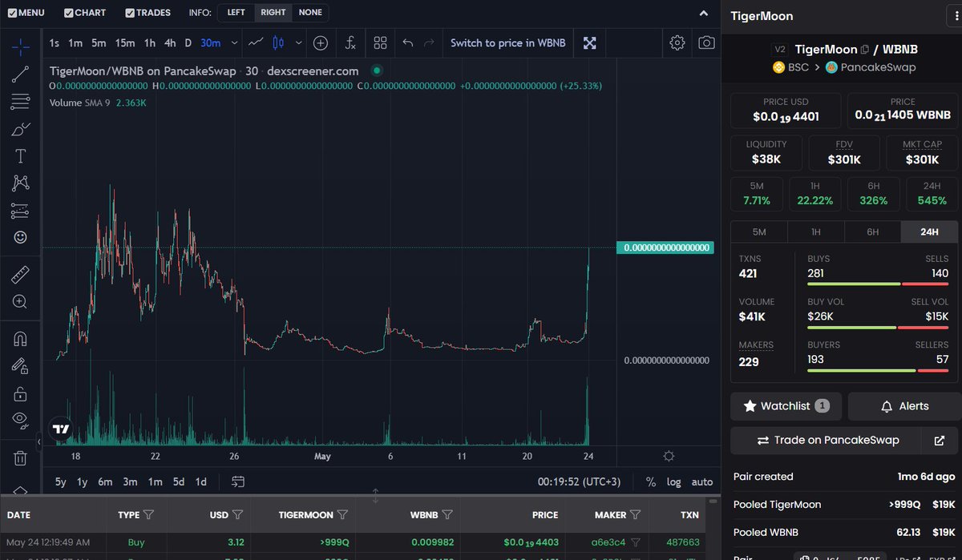Screen dimensions: 962x560
Task: Redo the last chart action
Action: pyautogui.click(x=430, y=42)
